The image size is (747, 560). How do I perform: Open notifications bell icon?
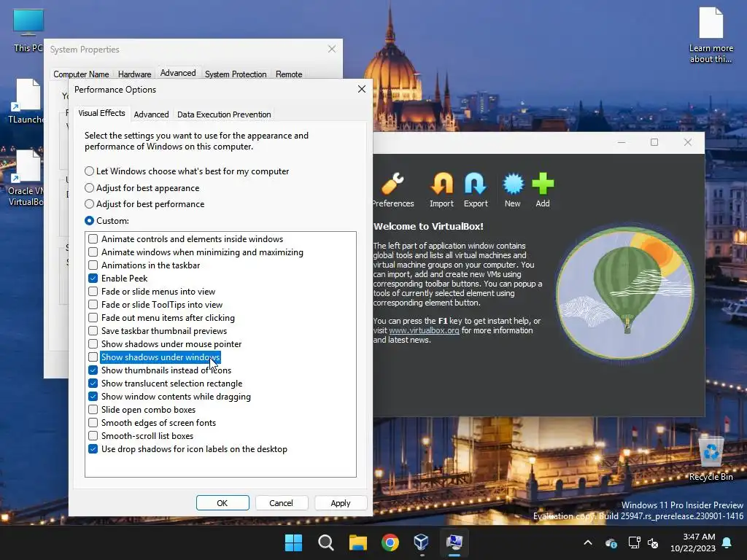pos(727,542)
